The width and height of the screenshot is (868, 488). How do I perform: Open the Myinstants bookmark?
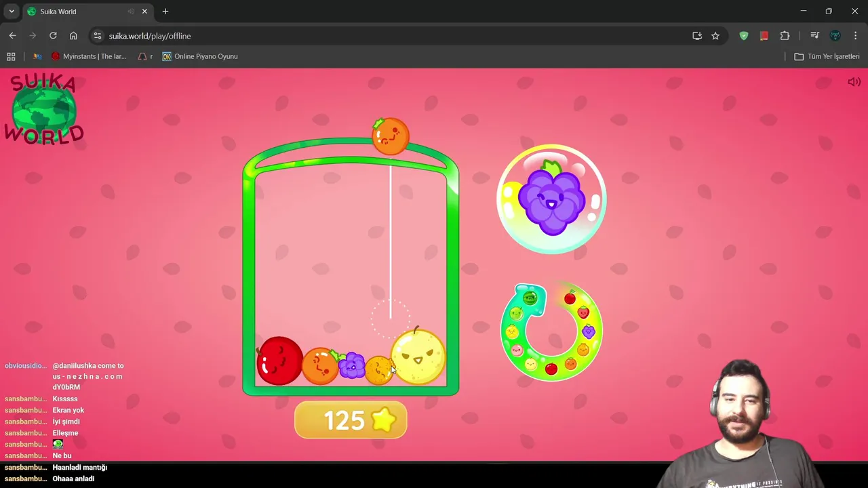click(x=90, y=56)
